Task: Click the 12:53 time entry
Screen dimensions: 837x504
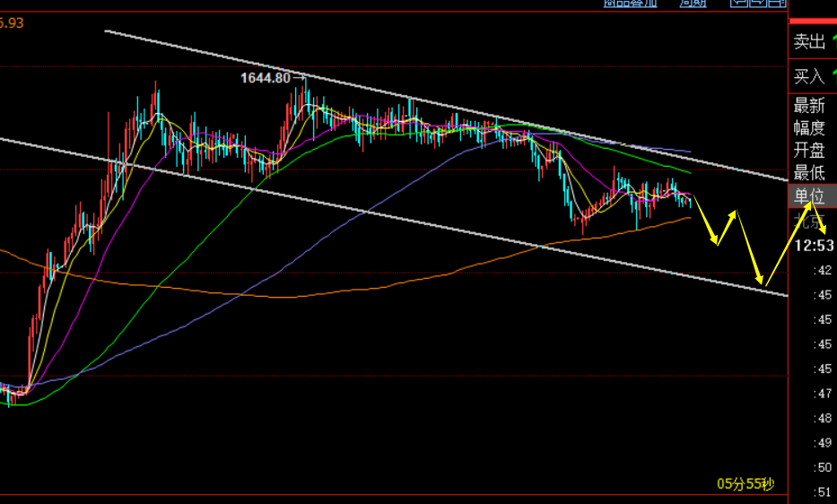Action: (814, 246)
